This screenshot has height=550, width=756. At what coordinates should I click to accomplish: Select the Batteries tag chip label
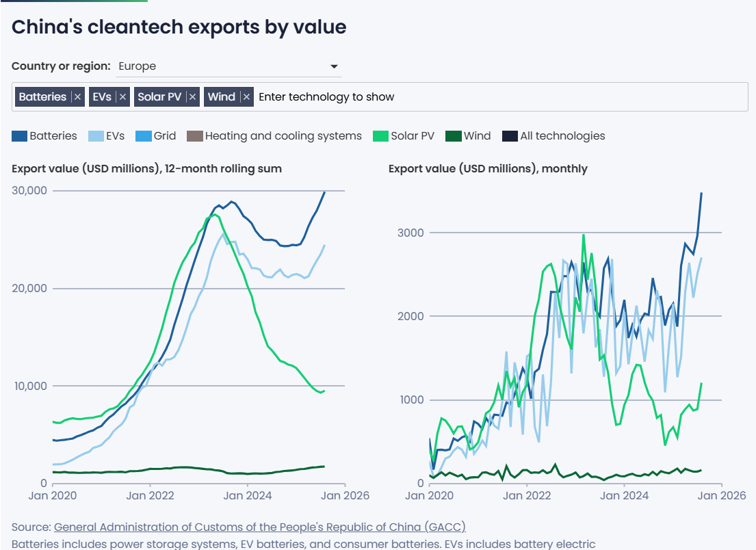click(x=42, y=97)
